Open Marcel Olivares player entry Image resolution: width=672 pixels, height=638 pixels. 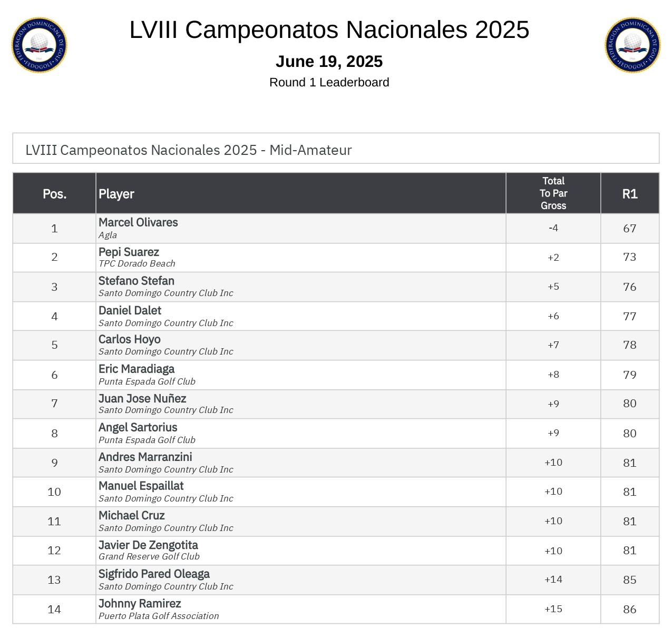(138, 223)
